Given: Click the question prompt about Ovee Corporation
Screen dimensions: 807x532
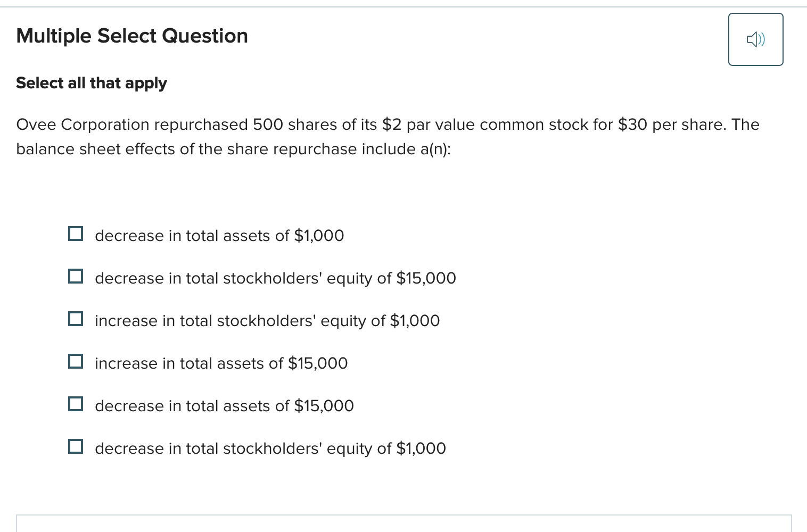Looking at the screenshot, I should pyautogui.click(x=387, y=136).
